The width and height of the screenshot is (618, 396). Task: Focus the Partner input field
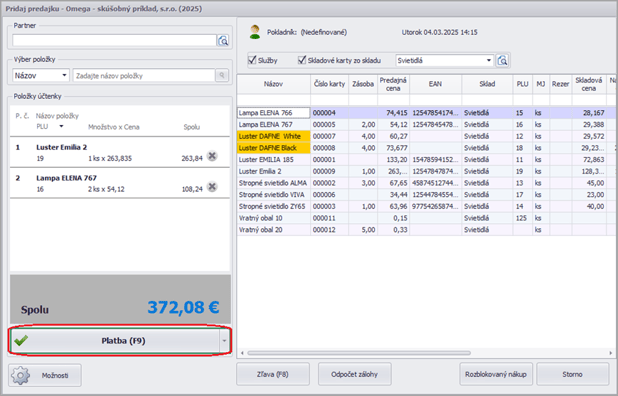[114, 41]
